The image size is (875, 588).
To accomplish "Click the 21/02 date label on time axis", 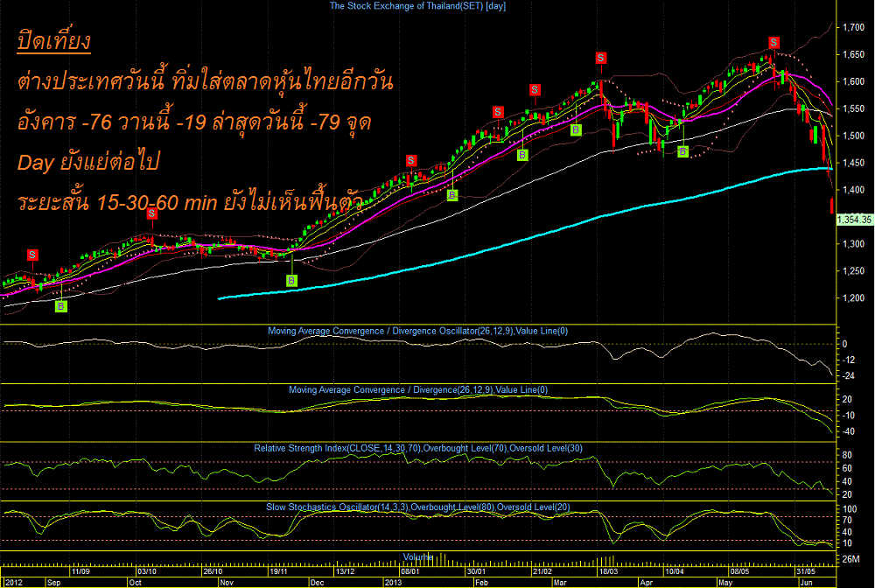I will (x=542, y=572).
